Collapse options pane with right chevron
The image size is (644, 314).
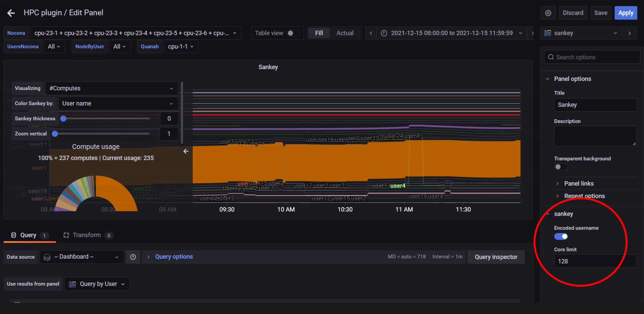(x=630, y=33)
